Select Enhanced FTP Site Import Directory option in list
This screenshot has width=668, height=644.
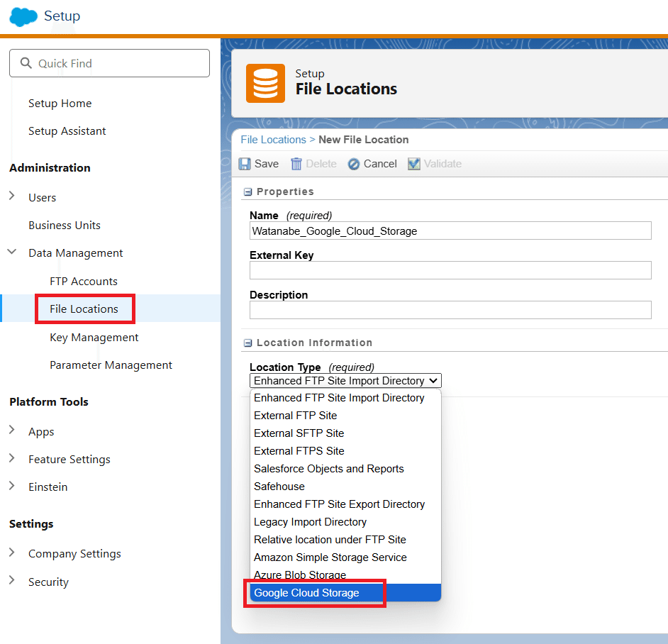[x=345, y=398]
